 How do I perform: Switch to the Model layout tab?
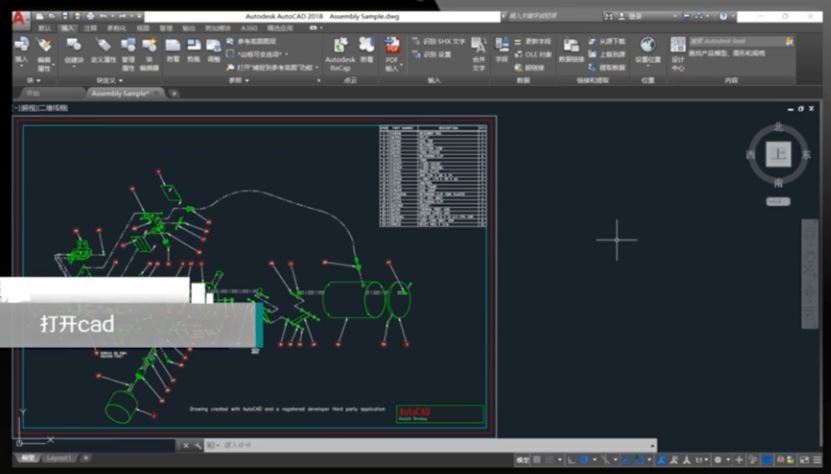point(27,458)
